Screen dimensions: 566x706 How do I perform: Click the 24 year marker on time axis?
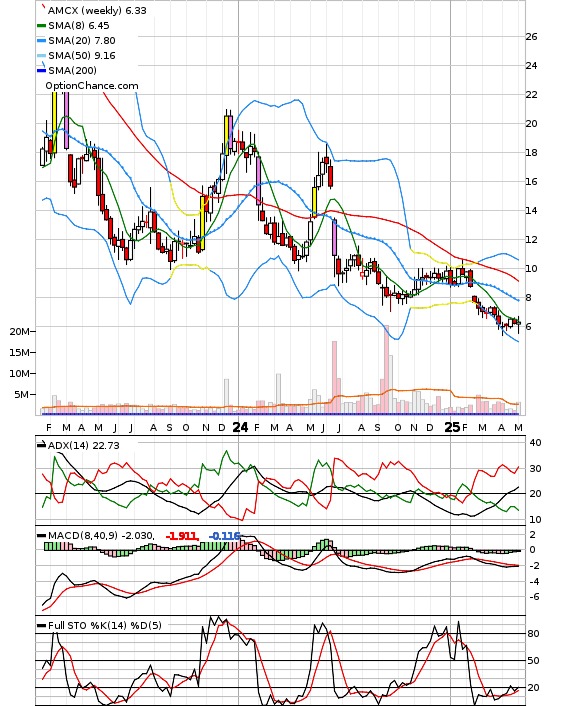pyautogui.click(x=240, y=427)
